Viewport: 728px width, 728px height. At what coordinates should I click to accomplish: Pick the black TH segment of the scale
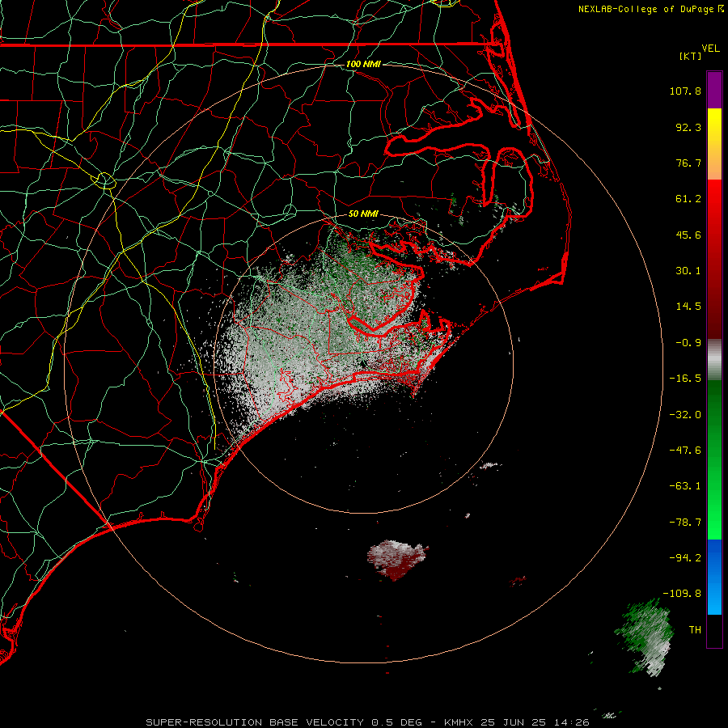[x=714, y=630]
